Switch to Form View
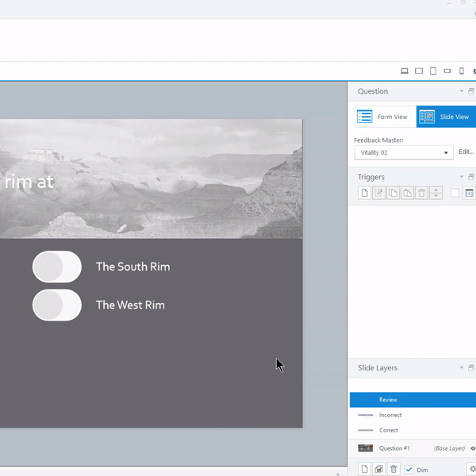 pyautogui.click(x=386, y=117)
